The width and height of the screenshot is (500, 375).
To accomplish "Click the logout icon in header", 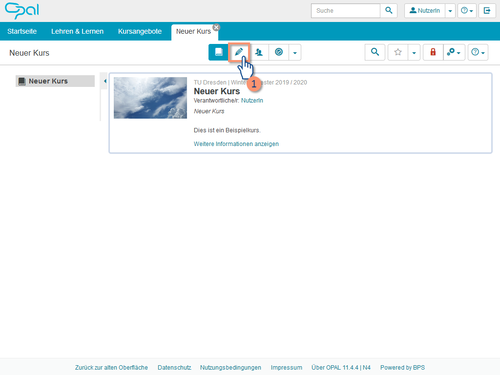I will 487,11.
